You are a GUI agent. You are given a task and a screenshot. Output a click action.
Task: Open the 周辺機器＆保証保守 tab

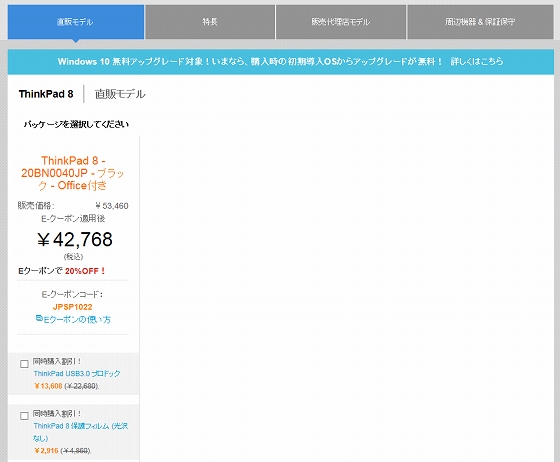pyautogui.click(x=480, y=22)
